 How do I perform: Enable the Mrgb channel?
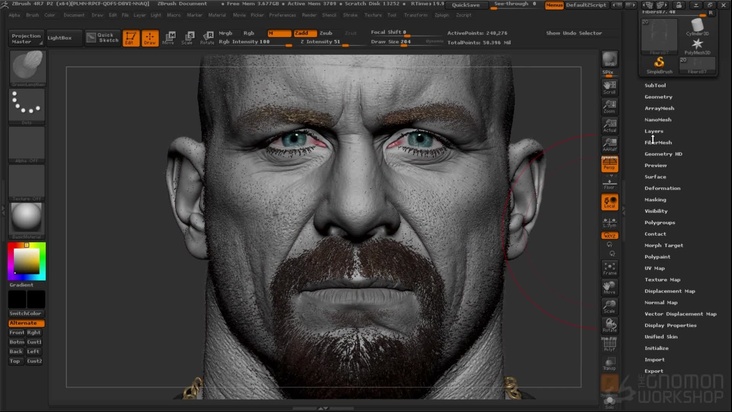[225, 33]
